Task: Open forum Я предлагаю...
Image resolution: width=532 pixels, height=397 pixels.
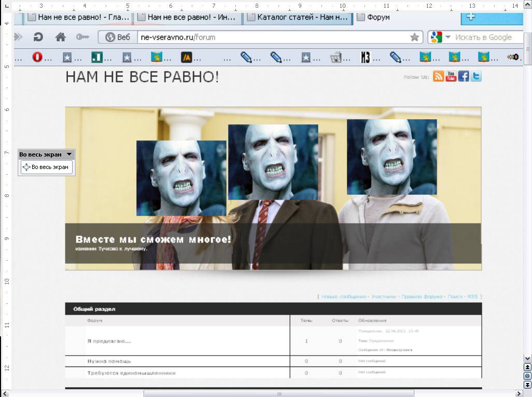Action: click(109, 341)
